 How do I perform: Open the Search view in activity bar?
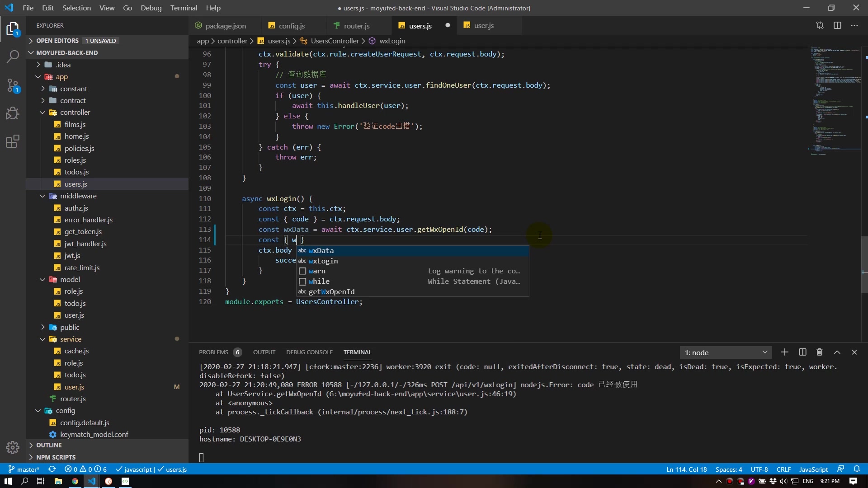pyautogui.click(x=13, y=57)
